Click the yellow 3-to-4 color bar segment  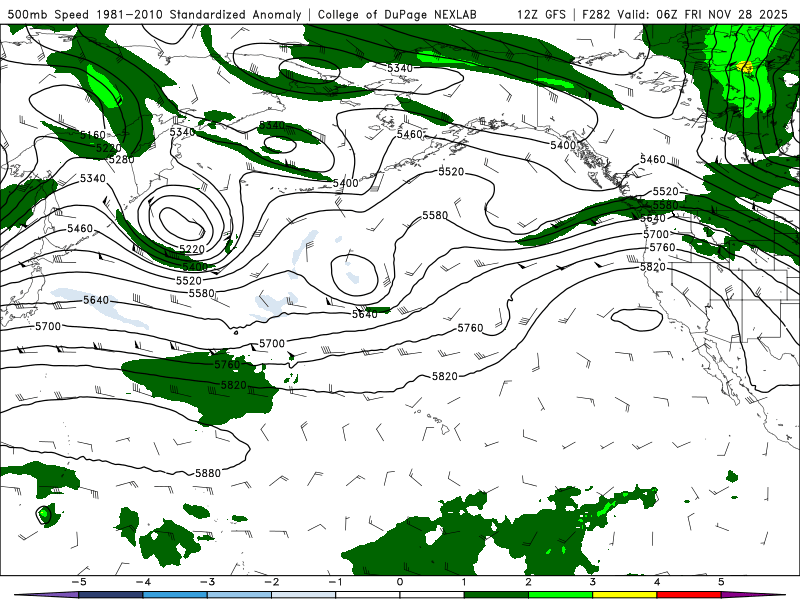click(x=624, y=595)
